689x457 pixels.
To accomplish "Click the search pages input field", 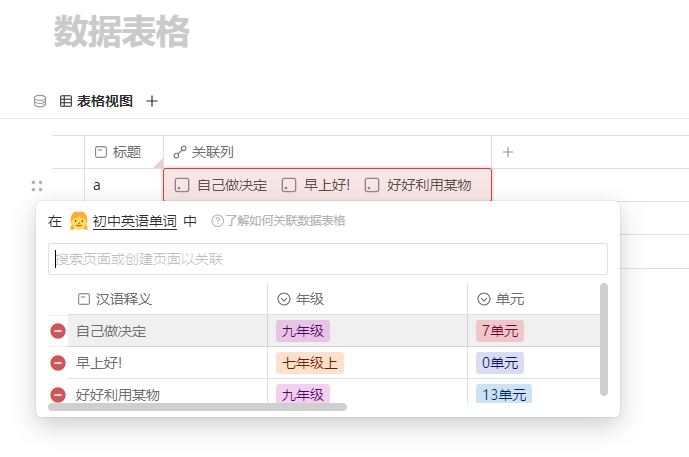I will coord(328,259).
